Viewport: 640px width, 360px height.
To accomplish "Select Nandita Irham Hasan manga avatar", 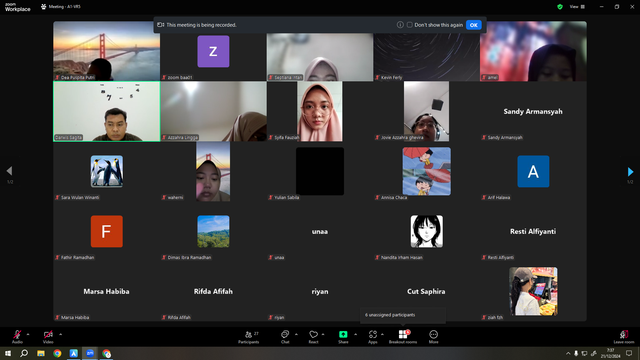I will (x=427, y=231).
